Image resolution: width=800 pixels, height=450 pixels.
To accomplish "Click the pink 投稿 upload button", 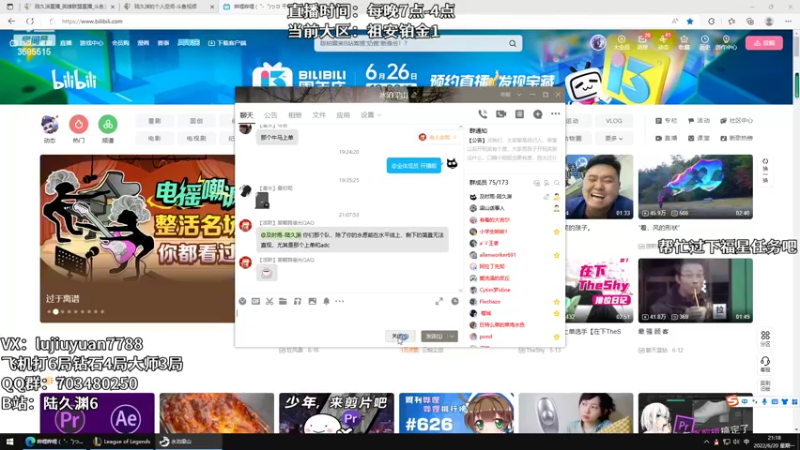I will point(764,43).
